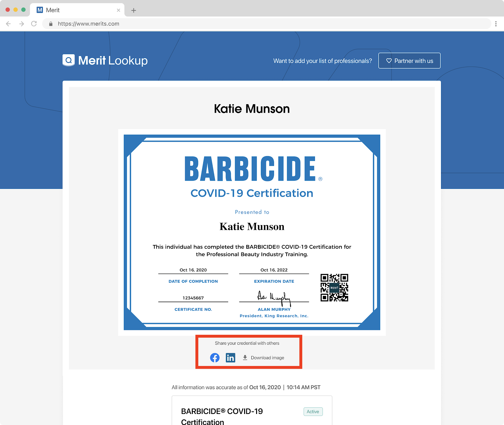Close the Merit browser tab
Viewport: 504px width, 425px height.
(118, 10)
